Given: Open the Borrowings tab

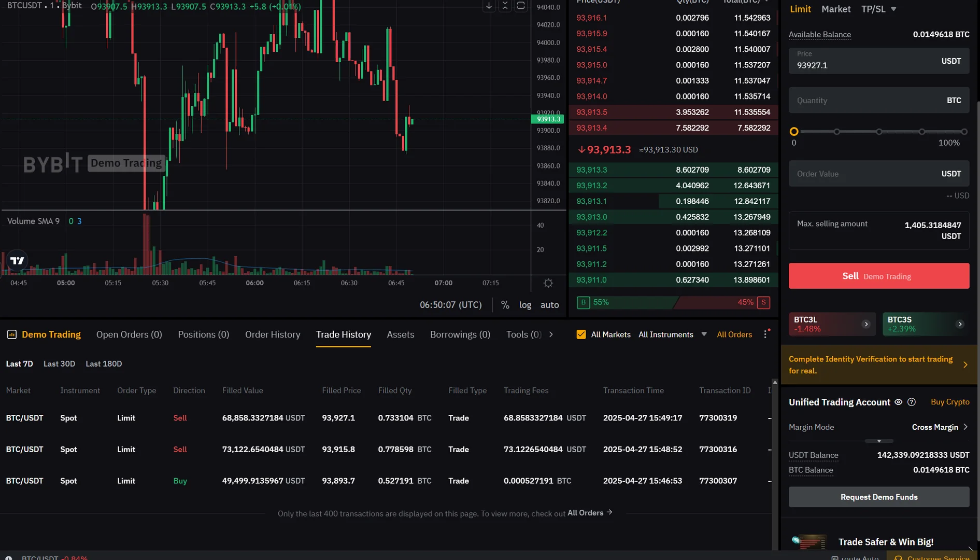Looking at the screenshot, I should 460,334.
